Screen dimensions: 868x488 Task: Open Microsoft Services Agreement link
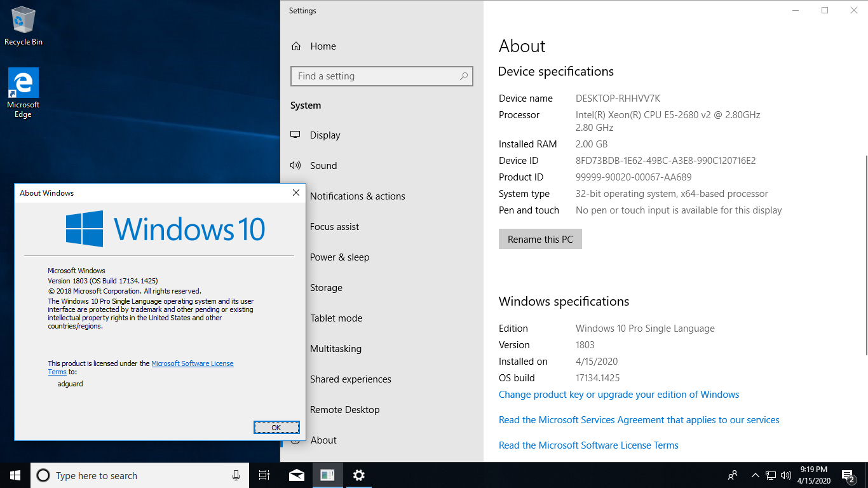point(639,420)
